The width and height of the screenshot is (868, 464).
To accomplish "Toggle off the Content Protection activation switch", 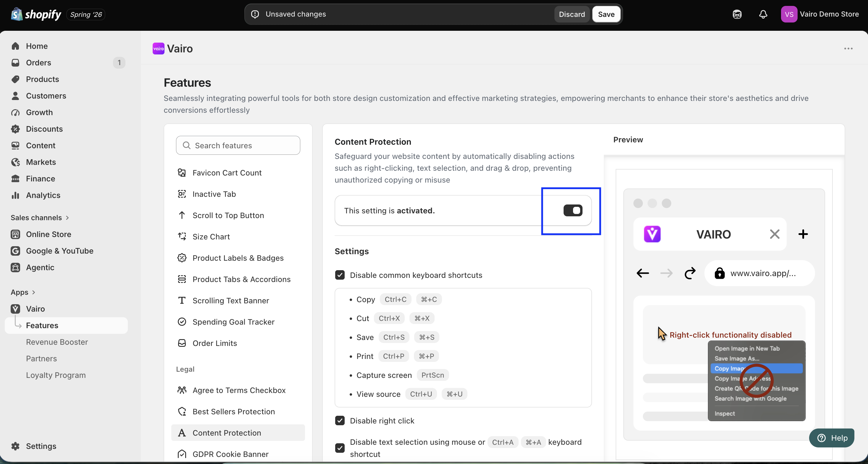I will click(x=572, y=210).
